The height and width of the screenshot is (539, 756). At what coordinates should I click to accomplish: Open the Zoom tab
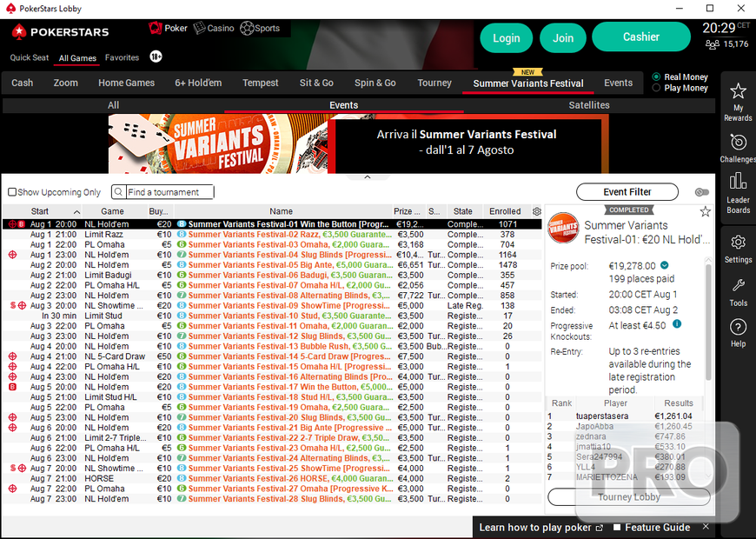[x=65, y=83]
